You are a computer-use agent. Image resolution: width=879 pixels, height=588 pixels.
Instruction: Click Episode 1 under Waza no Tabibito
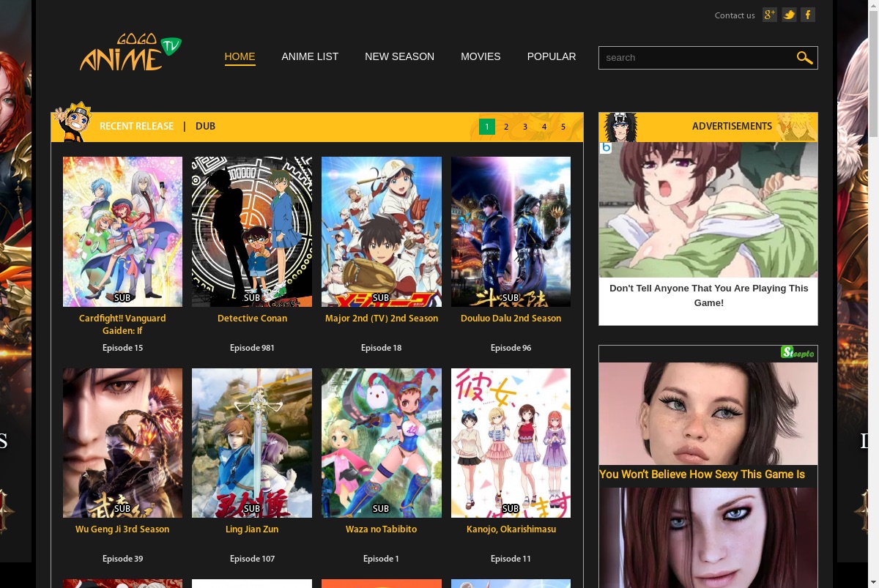[x=382, y=559]
